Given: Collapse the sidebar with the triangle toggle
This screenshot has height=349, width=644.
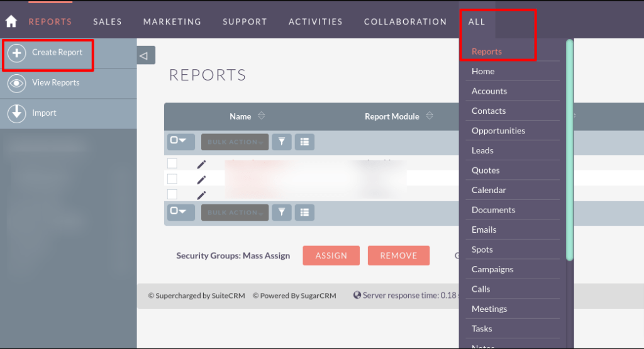Looking at the screenshot, I should point(146,55).
